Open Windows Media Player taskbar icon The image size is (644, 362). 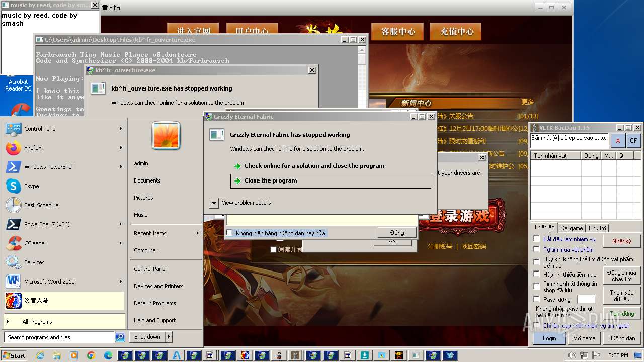pyautogui.click(x=74, y=355)
